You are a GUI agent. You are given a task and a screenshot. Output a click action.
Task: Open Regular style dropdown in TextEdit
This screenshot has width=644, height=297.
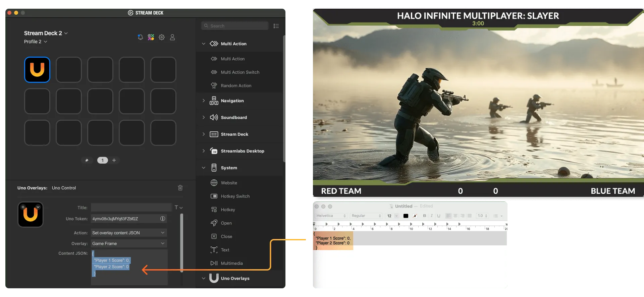[366, 216]
